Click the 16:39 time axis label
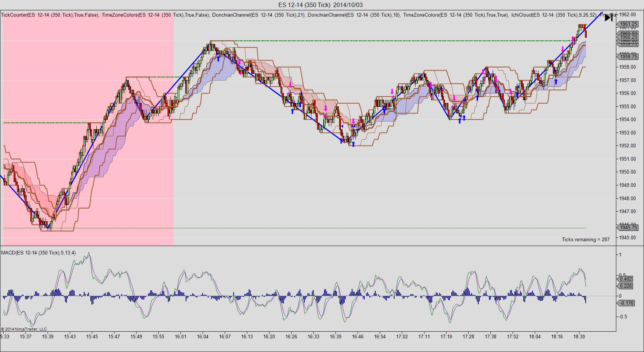Screen dimensions: 644x352 [336, 336]
